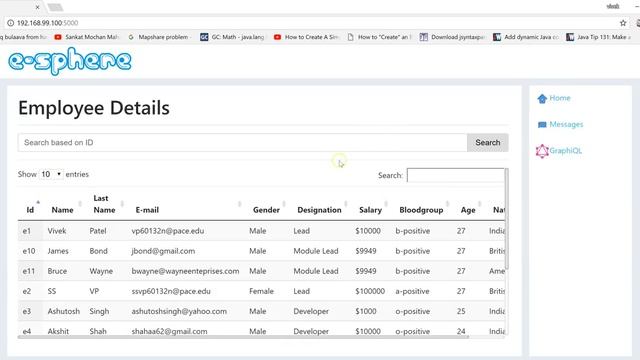Open How to "Create" an bookmark
The image size is (640, 360).
click(x=379, y=37)
